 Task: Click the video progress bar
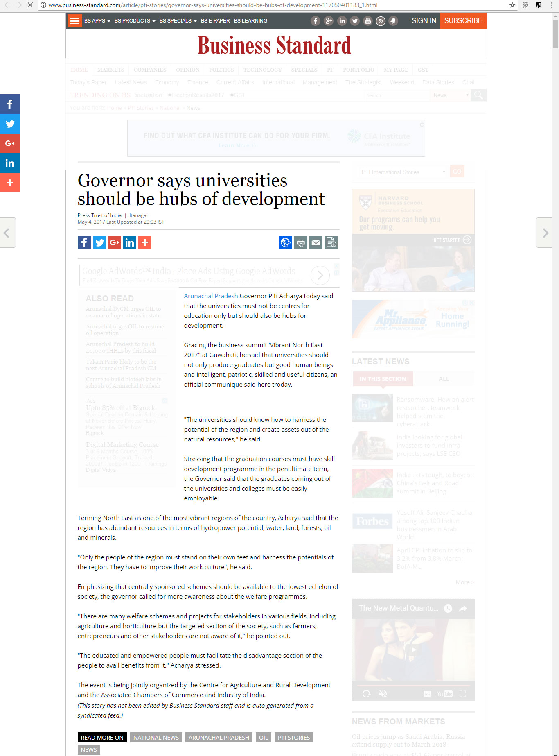(x=413, y=685)
